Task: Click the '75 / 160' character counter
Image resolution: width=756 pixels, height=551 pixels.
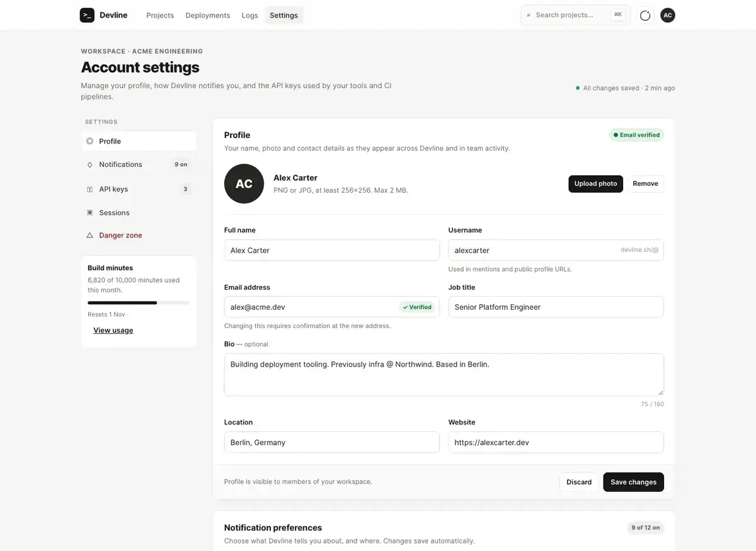Action: pyautogui.click(x=653, y=404)
